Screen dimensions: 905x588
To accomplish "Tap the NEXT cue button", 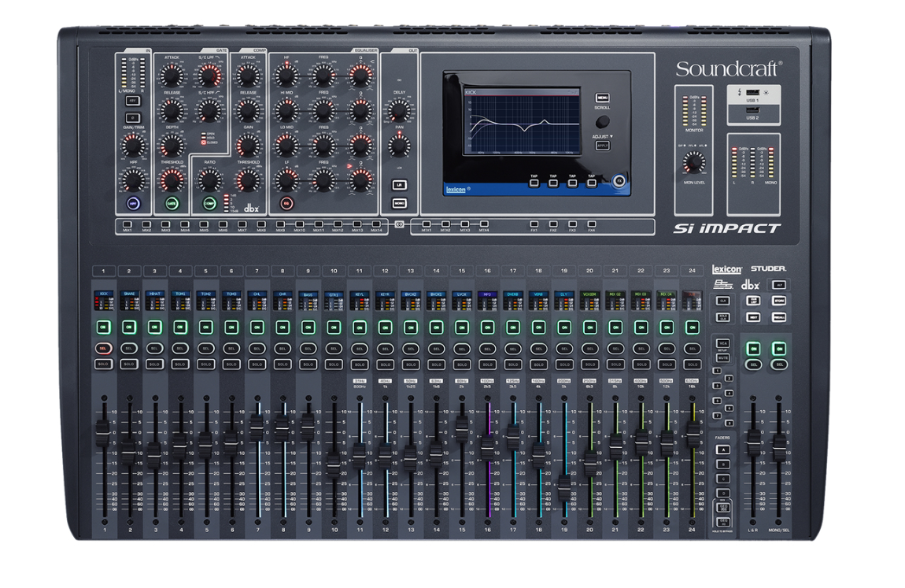I will tap(752, 316).
